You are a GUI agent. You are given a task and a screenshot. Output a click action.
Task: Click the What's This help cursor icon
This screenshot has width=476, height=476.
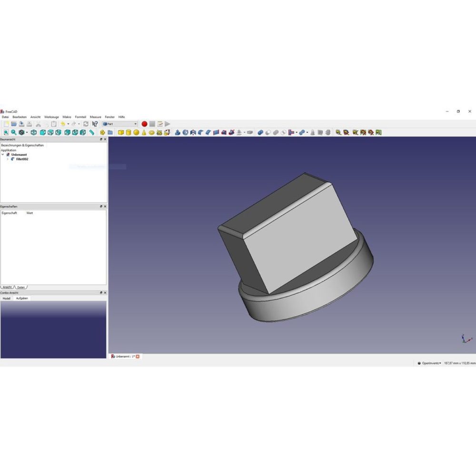pos(95,124)
